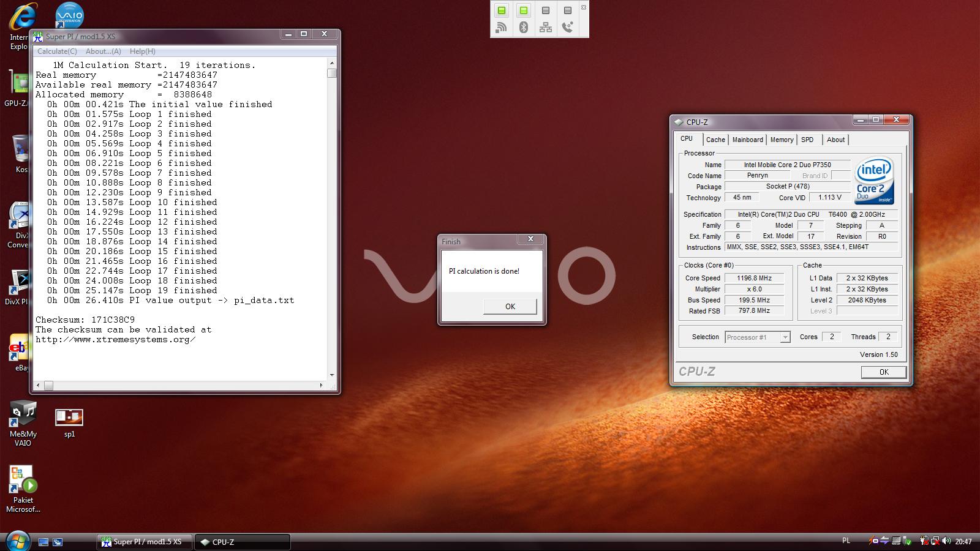Click the Wi-Fi signal icon on VAIO panel
Screen dimensions: 980x551
tap(502, 27)
